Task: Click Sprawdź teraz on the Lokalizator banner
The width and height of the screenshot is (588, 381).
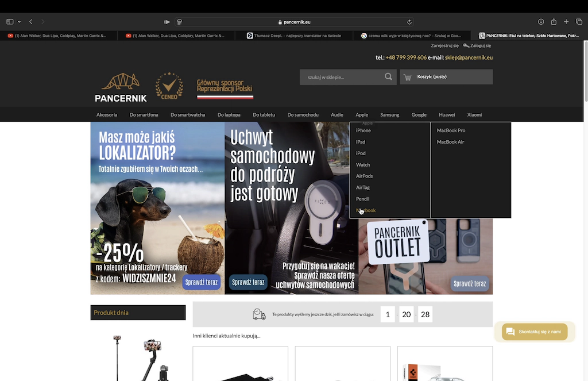Action: point(202,282)
